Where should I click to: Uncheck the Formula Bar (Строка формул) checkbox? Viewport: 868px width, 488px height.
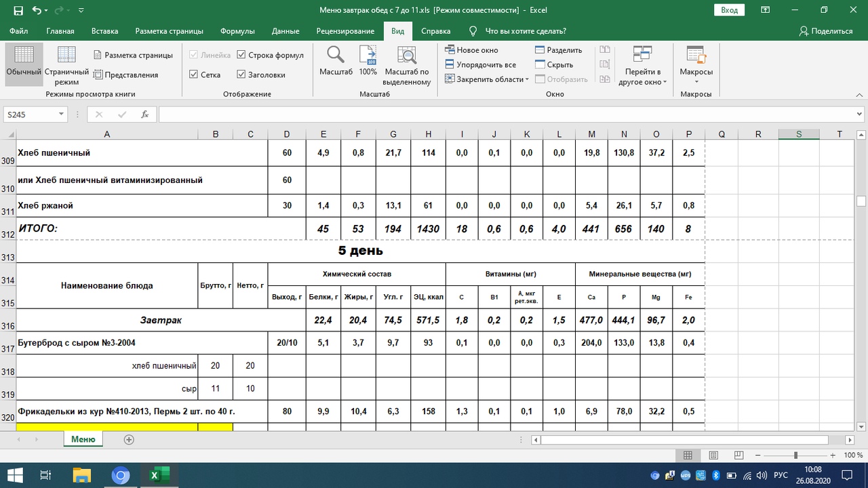241,55
